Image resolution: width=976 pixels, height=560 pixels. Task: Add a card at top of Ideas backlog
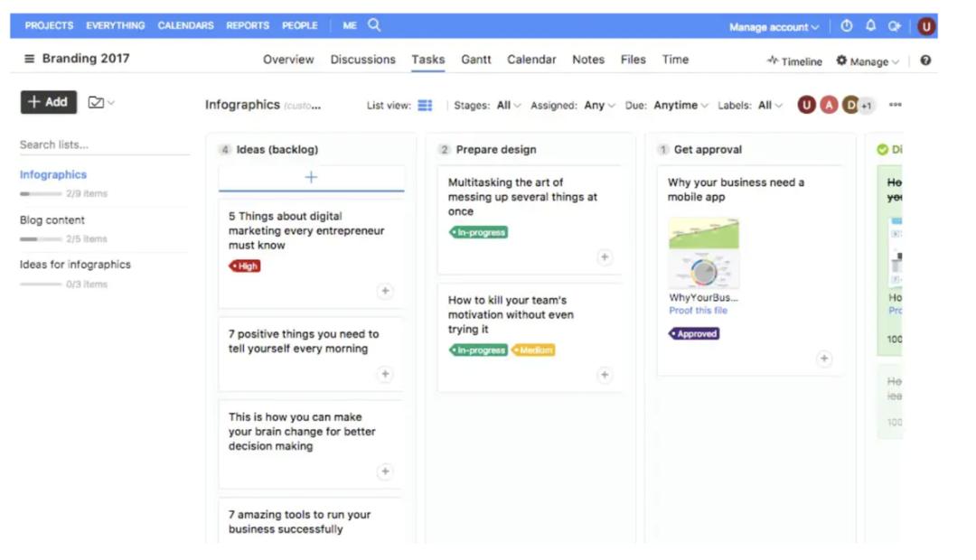(x=311, y=177)
